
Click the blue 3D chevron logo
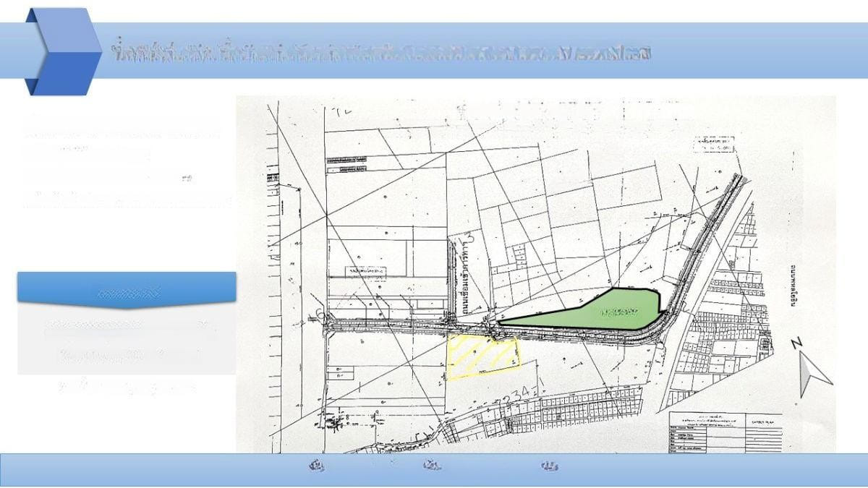pos(63,52)
